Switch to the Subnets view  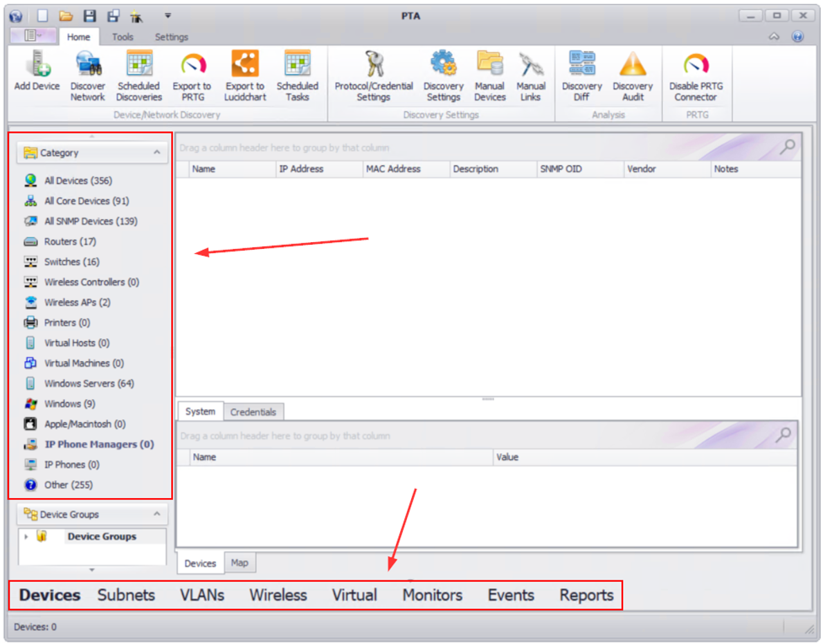click(126, 595)
